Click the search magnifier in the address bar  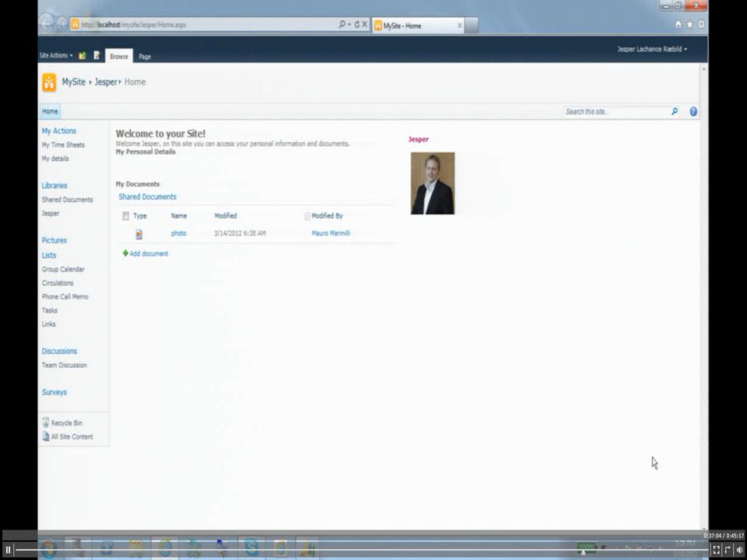tap(342, 24)
